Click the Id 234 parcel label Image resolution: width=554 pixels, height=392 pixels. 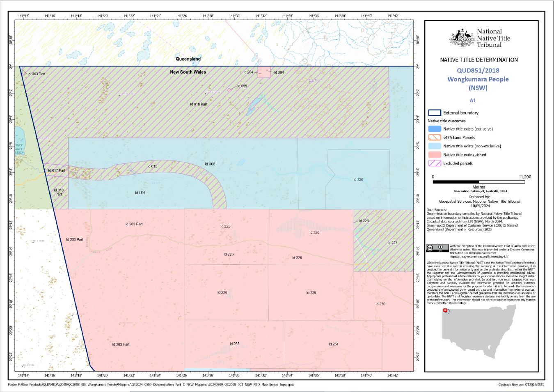[333, 344]
